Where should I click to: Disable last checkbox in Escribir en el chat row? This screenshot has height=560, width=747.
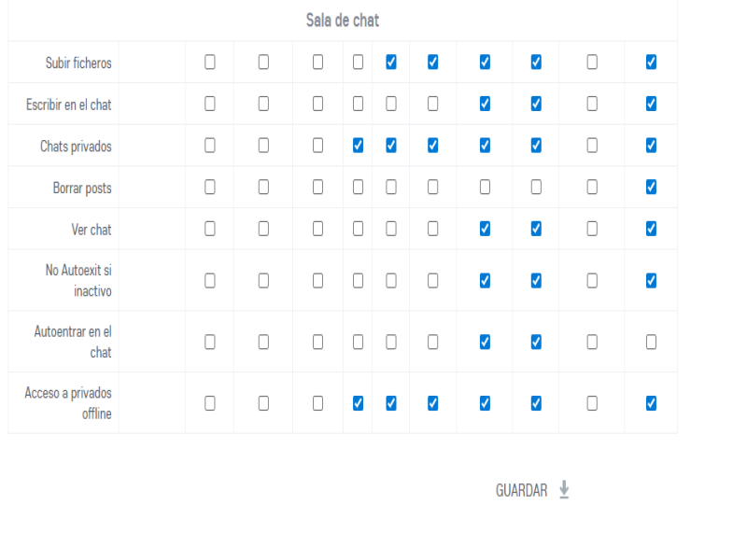651,104
